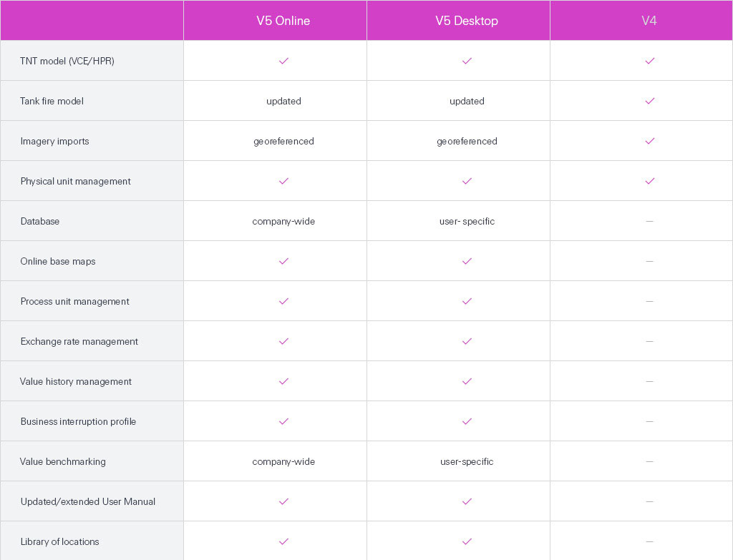Click 'user- specific' in the Database row
Screen dimensions: 733x560
[x=467, y=221]
